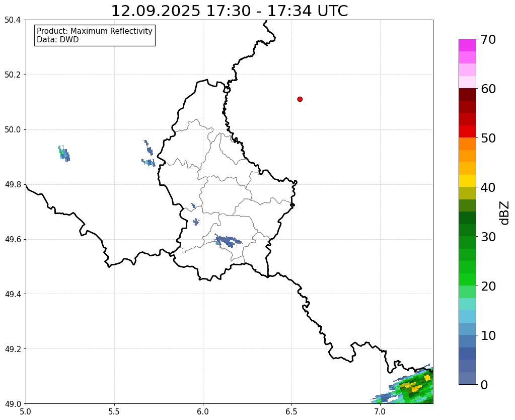Click the latitude axis label 49.0
Image resolution: width=515 pixels, height=420 pixels.
click(x=13, y=404)
